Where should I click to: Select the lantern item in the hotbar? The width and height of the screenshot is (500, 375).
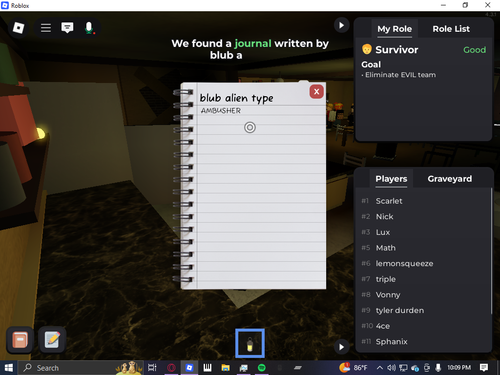point(250,344)
